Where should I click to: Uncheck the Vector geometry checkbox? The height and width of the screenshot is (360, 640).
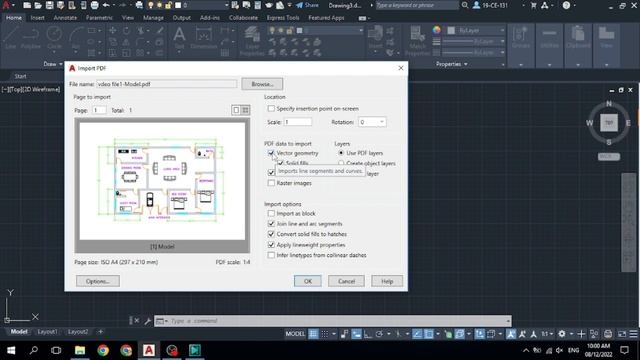pos(271,153)
